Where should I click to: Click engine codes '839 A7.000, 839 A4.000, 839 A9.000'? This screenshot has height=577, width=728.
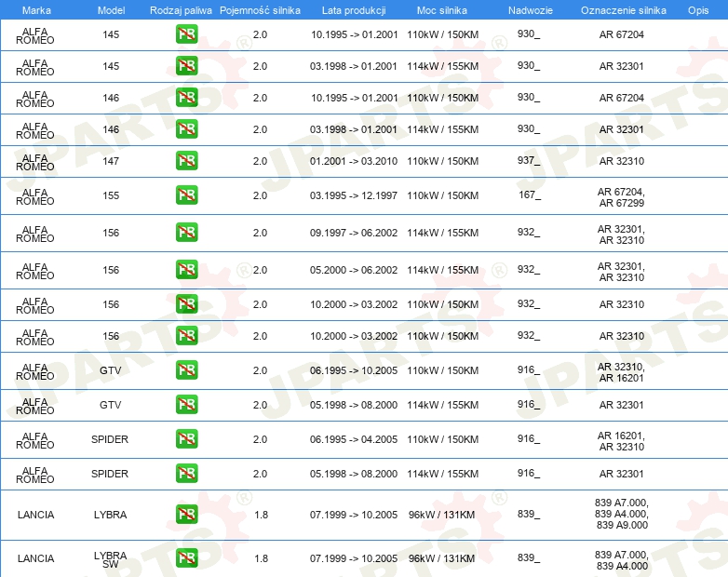pyautogui.click(x=622, y=514)
